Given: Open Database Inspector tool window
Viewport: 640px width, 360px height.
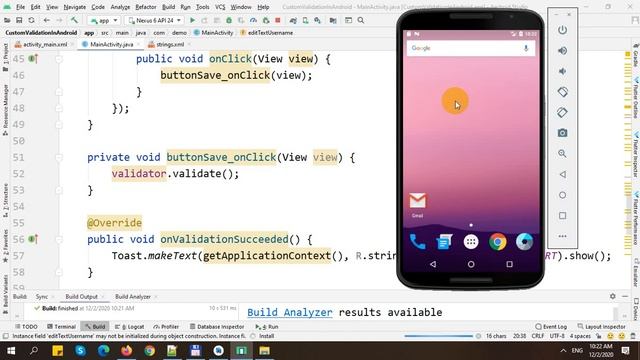Looking at the screenshot, I should point(217,327).
